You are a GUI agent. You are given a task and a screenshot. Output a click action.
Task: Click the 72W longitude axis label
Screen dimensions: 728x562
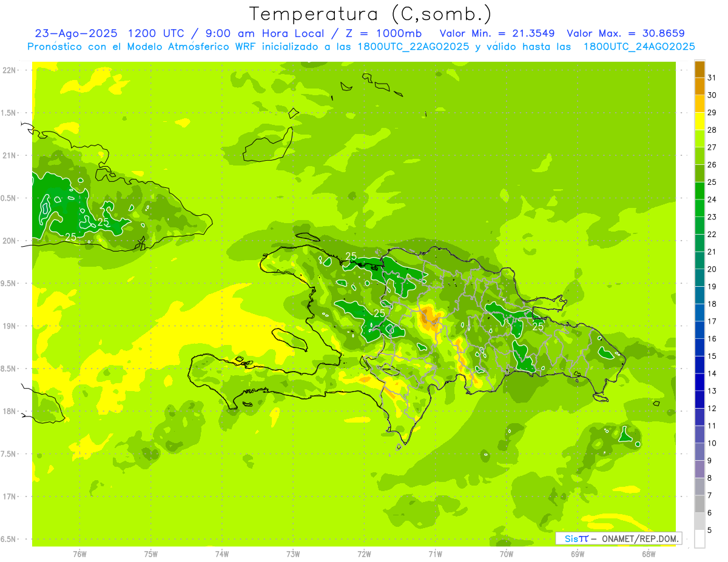tap(364, 554)
